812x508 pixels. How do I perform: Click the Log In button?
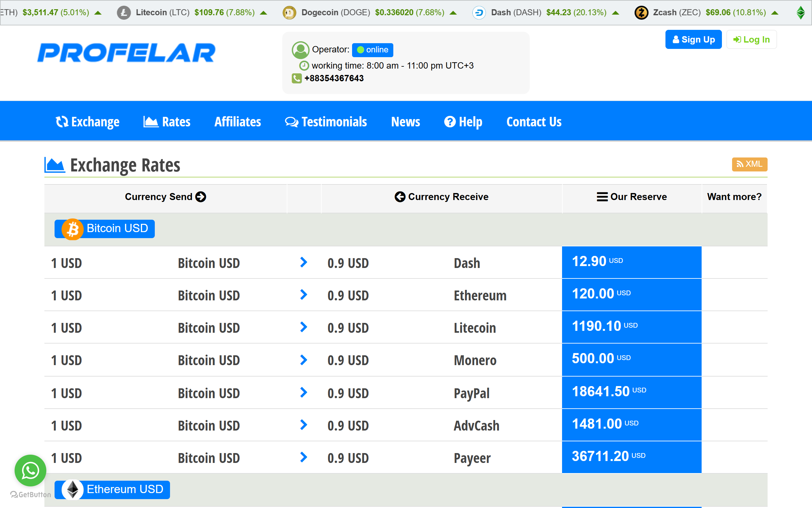[751, 40]
